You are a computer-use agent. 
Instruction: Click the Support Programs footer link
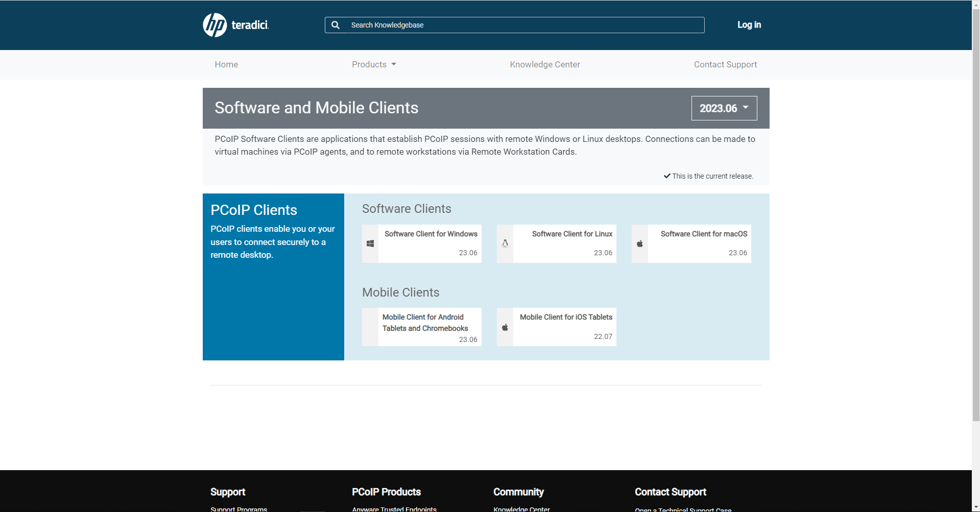click(238, 509)
